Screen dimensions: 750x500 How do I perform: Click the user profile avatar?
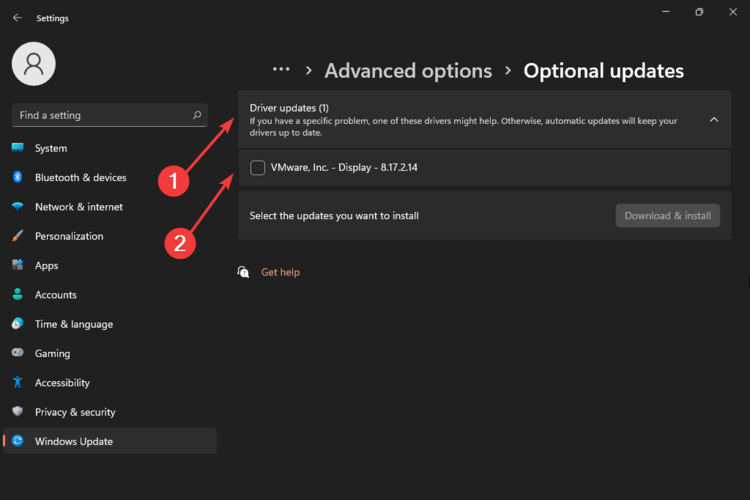(x=33, y=64)
